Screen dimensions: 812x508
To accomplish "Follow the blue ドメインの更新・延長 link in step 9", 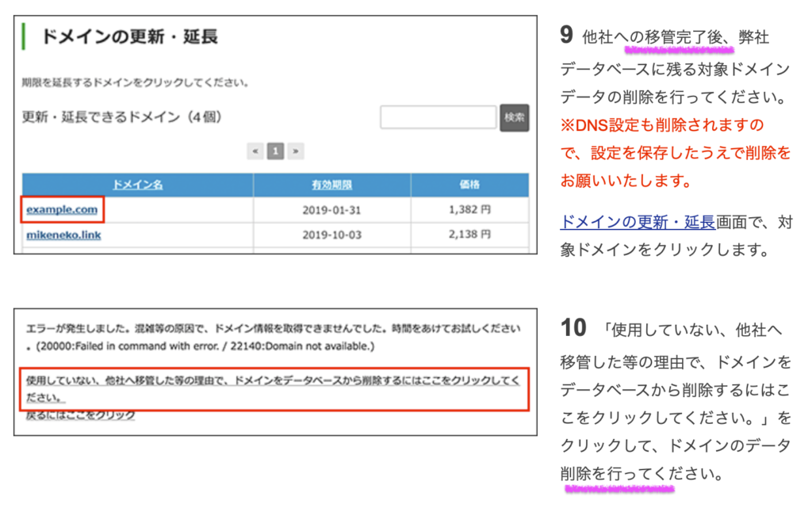I will click(638, 223).
